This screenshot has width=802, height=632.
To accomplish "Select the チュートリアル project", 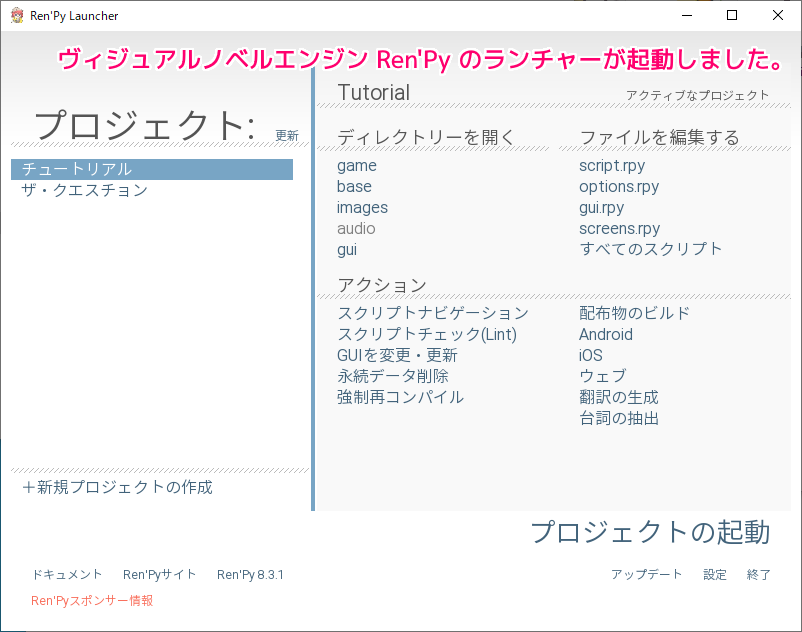I will click(x=152, y=169).
